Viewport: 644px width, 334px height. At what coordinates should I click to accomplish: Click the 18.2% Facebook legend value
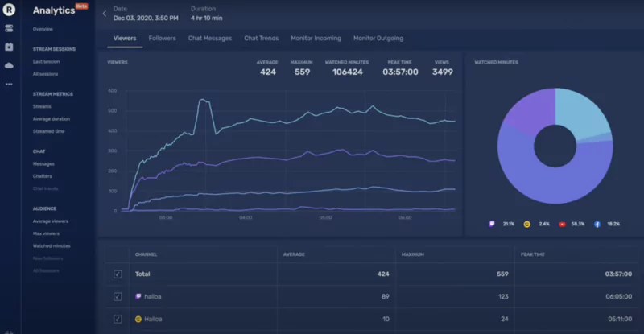613,224
